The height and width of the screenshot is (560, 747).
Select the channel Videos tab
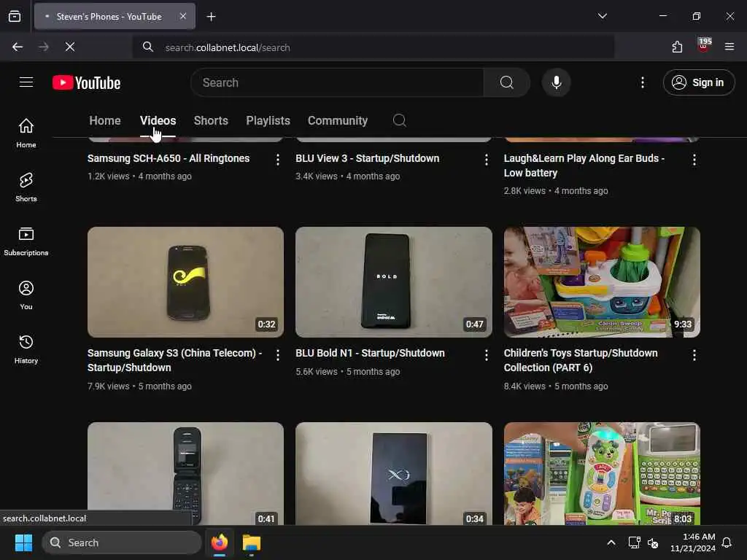click(158, 120)
